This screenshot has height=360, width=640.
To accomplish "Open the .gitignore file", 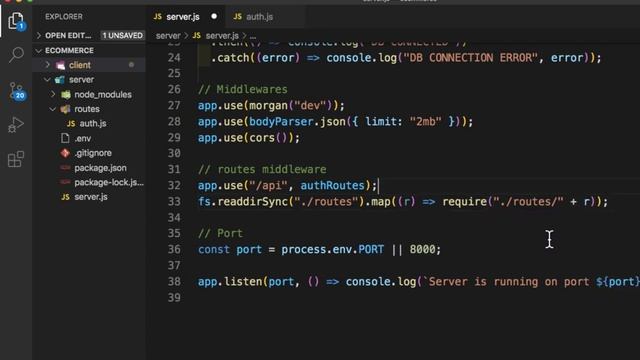I will [93, 153].
